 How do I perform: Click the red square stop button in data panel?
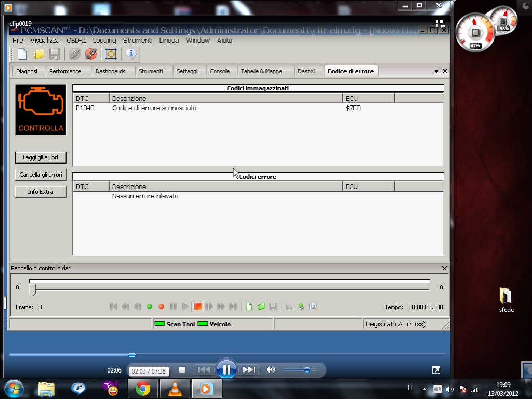coord(197,307)
